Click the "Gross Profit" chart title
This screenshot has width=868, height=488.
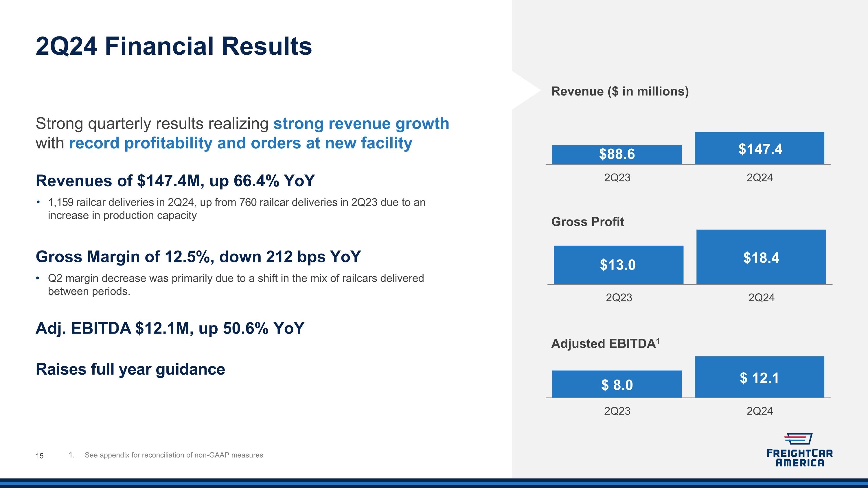[x=588, y=222]
